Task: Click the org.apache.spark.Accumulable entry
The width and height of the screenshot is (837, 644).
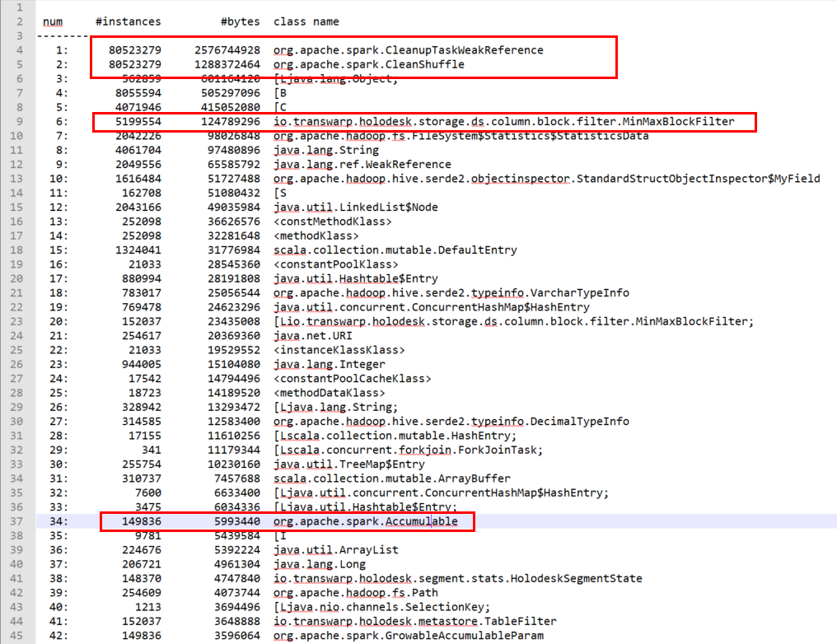Action: (365, 521)
